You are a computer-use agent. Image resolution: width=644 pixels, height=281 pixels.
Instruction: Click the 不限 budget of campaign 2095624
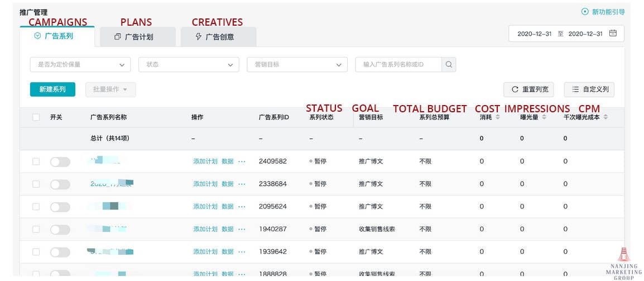tap(425, 207)
